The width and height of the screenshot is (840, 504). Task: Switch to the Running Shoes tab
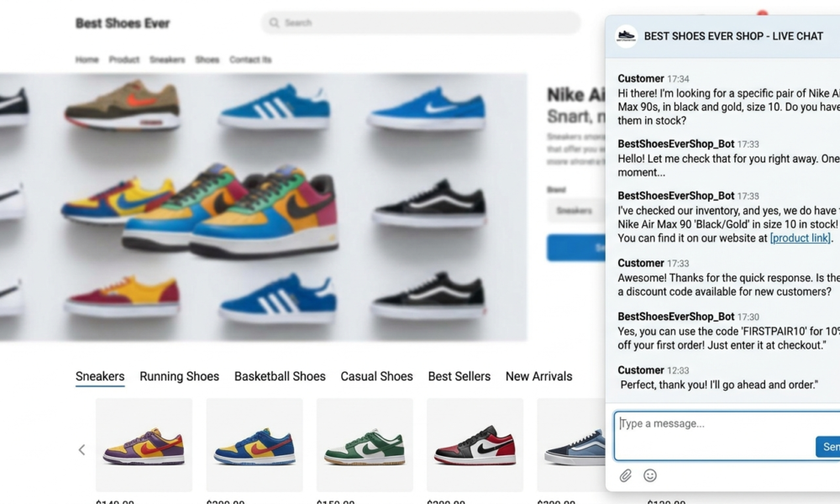(x=180, y=376)
